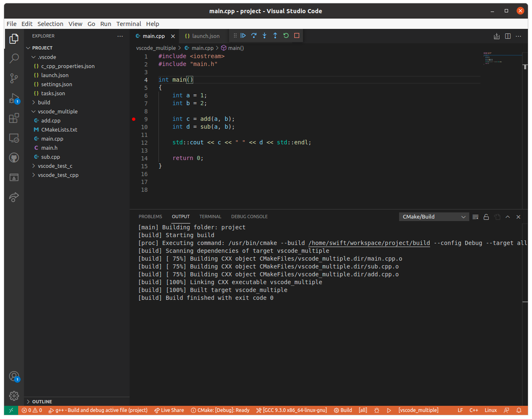The height and width of the screenshot is (419, 532).
Task: Open the Remote Explorer view
Action: [x=14, y=138]
